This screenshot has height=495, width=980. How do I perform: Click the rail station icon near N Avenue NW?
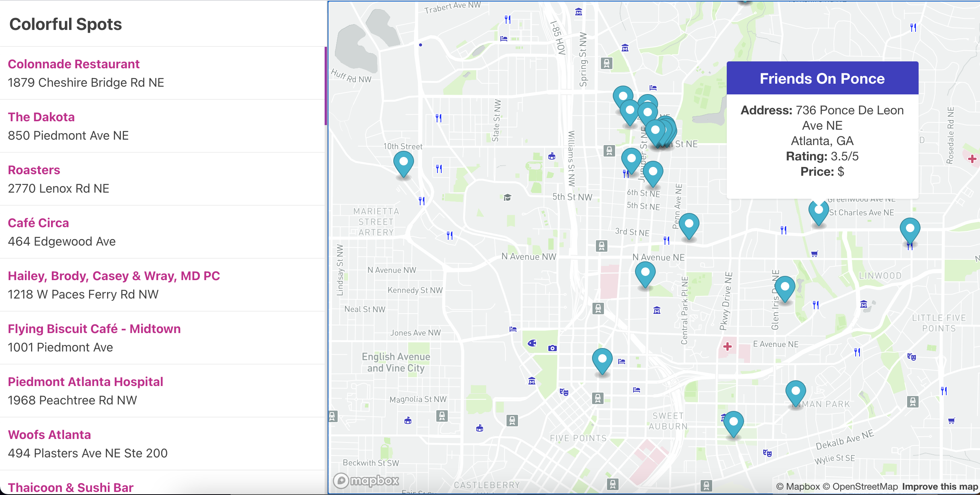[x=602, y=246]
